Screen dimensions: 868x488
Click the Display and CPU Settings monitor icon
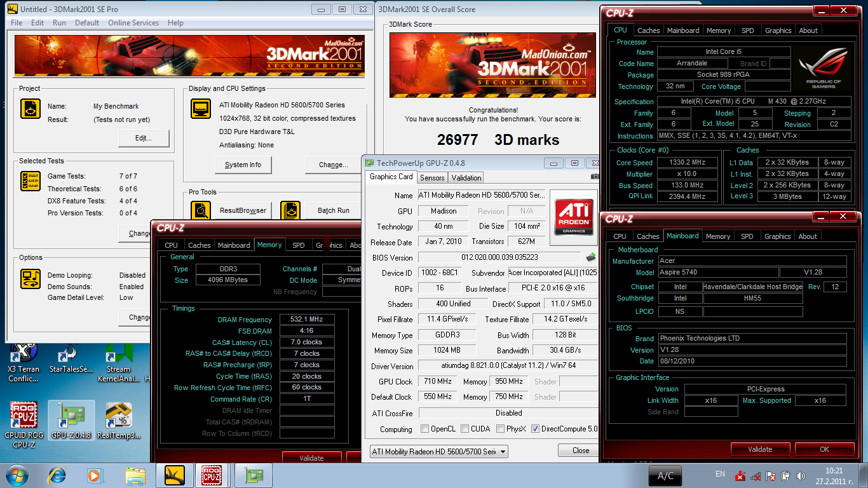(x=201, y=109)
